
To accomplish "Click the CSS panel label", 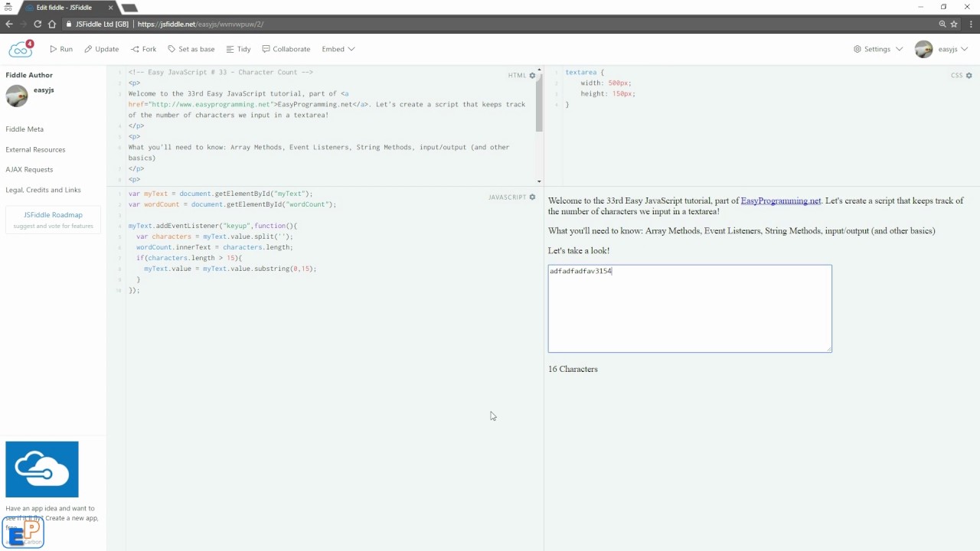I will click(x=956, y=76).
